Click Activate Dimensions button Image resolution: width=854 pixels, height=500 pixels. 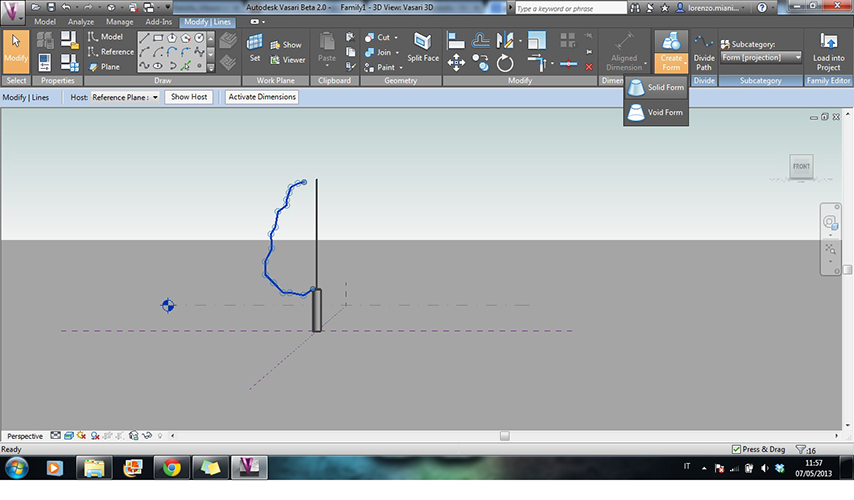(x=262, y=97)
